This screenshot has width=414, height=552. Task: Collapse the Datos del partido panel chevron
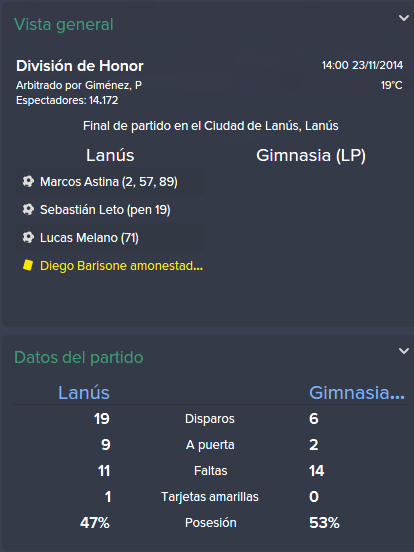(403, 351)
